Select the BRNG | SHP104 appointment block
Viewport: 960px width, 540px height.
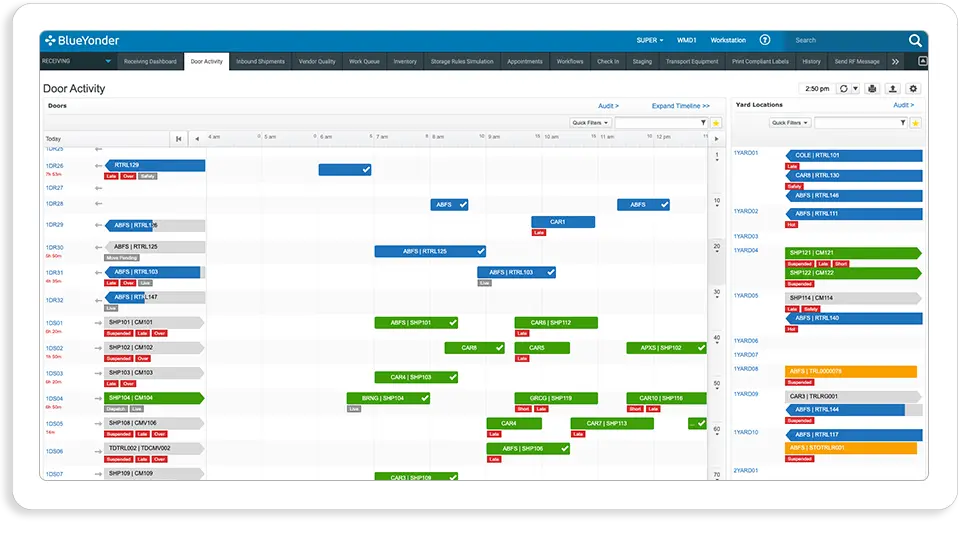pos(388,398)
